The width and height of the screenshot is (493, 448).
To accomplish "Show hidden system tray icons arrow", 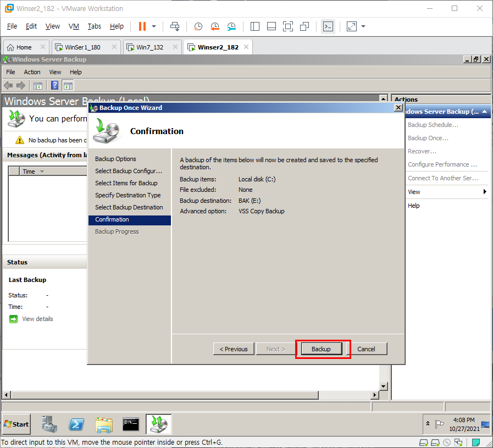I will [428, 424].
